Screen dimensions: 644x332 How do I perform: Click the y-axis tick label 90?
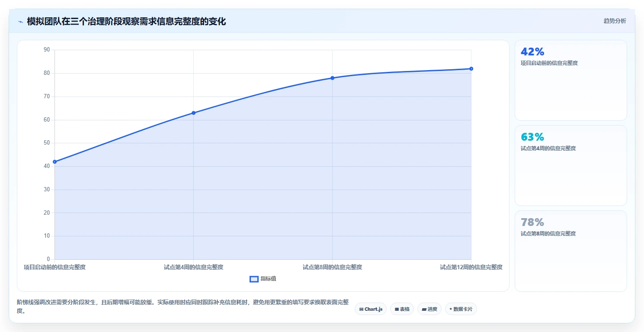pos(47,50)
